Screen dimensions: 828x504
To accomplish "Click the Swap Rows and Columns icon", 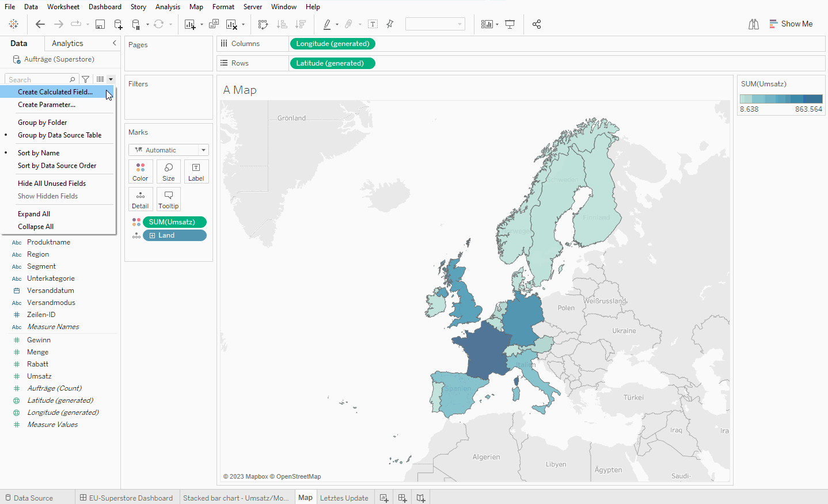I will (263, 24).
